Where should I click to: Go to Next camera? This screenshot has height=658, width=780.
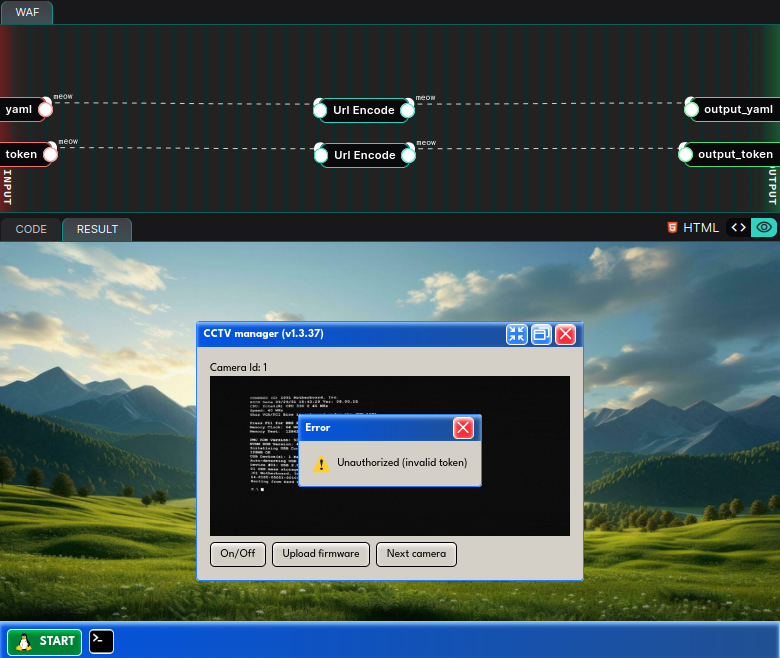pyautogui.click(x=416, y=554)
